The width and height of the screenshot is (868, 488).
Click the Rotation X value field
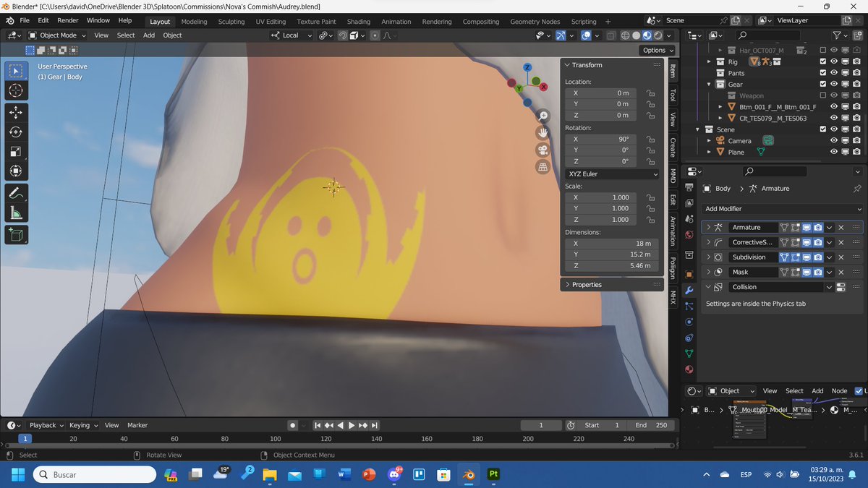[602, 139]
